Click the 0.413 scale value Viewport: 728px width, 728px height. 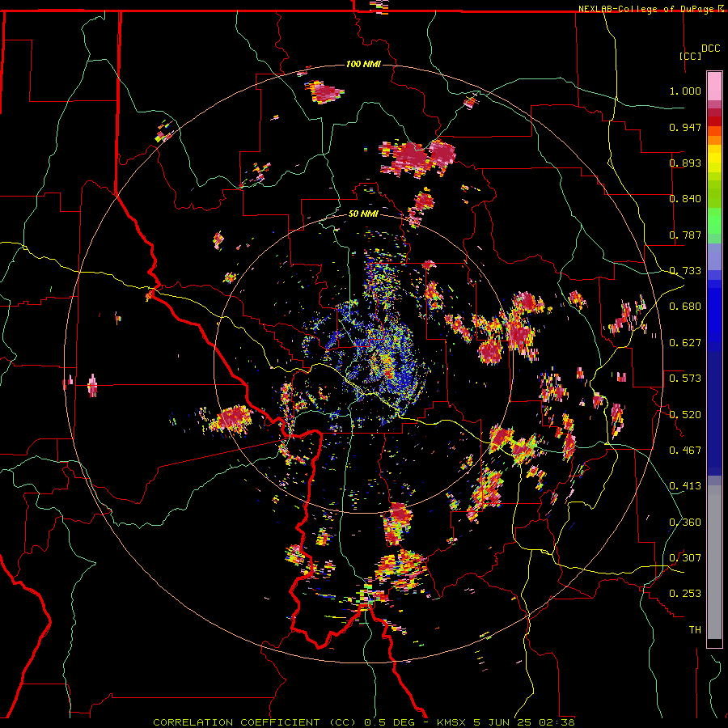(x=685, y=486)
